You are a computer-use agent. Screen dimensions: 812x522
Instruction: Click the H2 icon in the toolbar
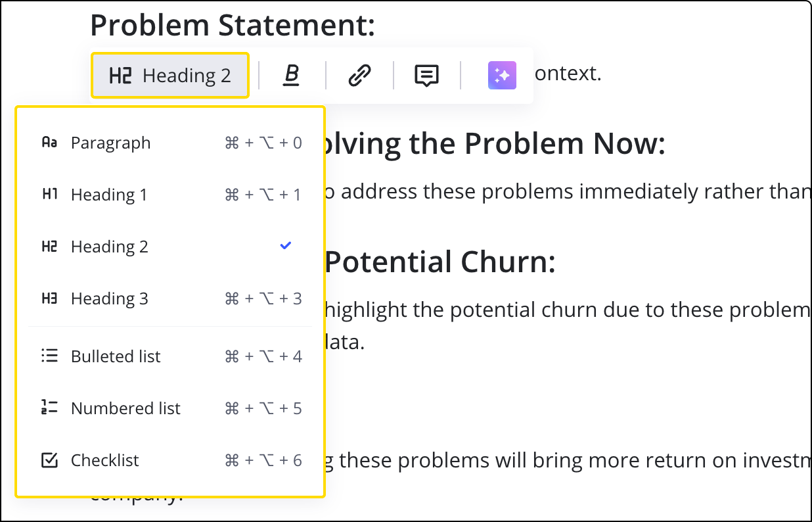[120, 76]
